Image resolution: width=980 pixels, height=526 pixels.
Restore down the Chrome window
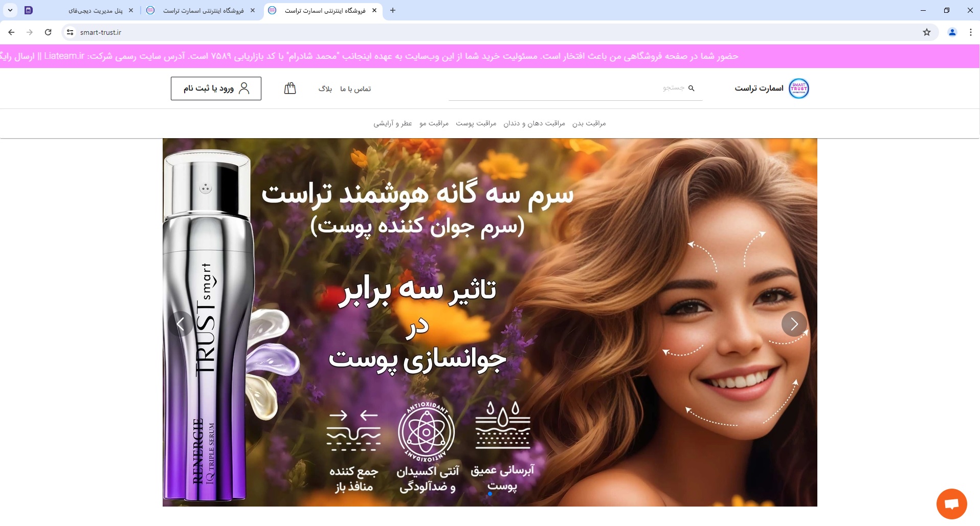(947, 10)
